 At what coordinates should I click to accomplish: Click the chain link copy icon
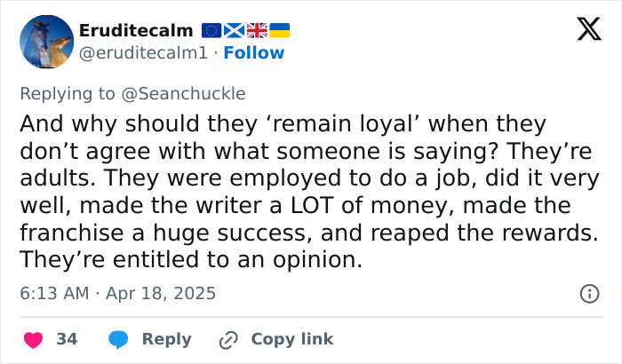pyautogui.click(x=228, y=339)
